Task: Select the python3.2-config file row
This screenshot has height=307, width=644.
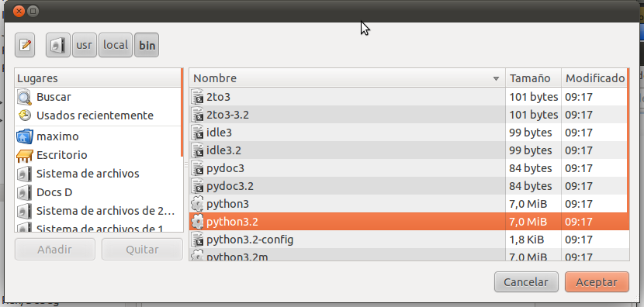Action: click(409, 240)
